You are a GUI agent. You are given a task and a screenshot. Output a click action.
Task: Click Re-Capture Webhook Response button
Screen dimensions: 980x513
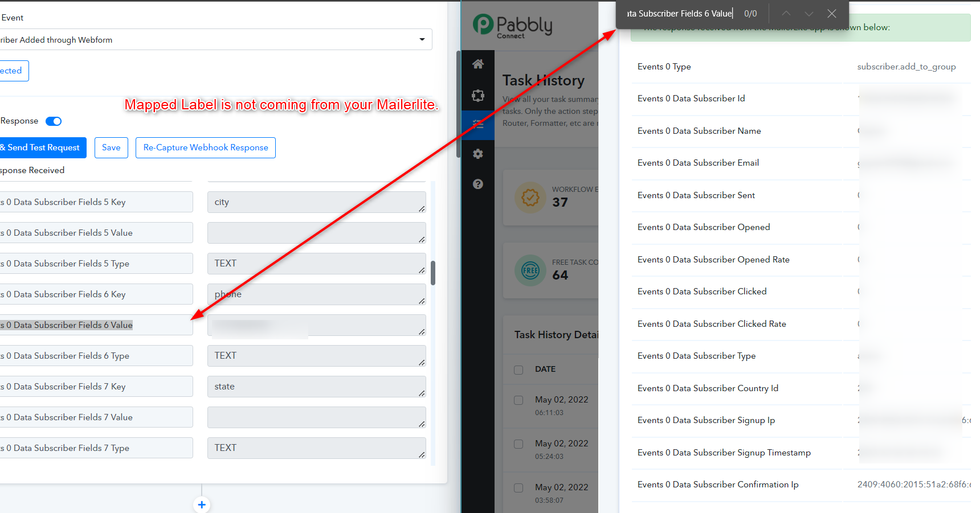(206, 147)
